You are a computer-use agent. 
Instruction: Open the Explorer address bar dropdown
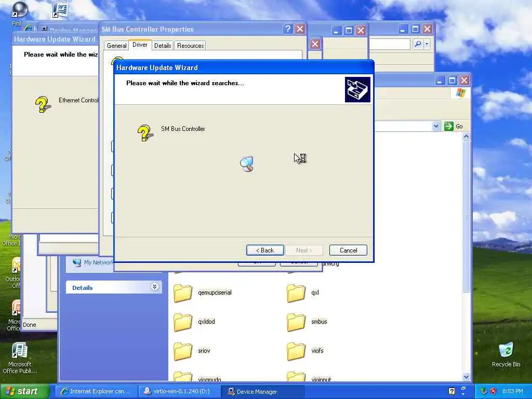436,126
